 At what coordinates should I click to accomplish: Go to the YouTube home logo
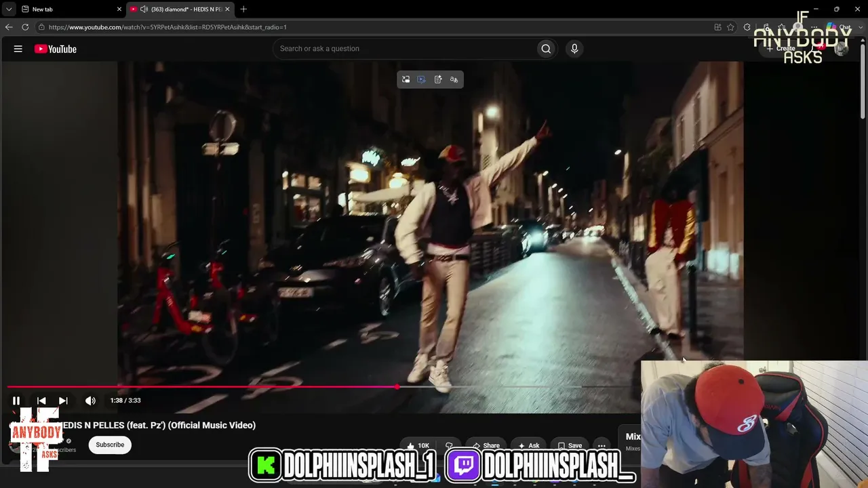pos(56,49)
